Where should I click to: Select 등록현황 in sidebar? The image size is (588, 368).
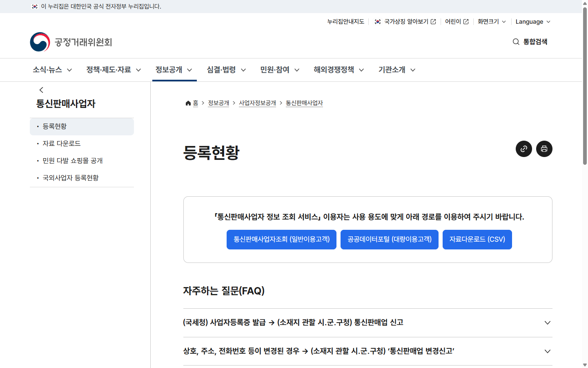(x=82, y=127)
